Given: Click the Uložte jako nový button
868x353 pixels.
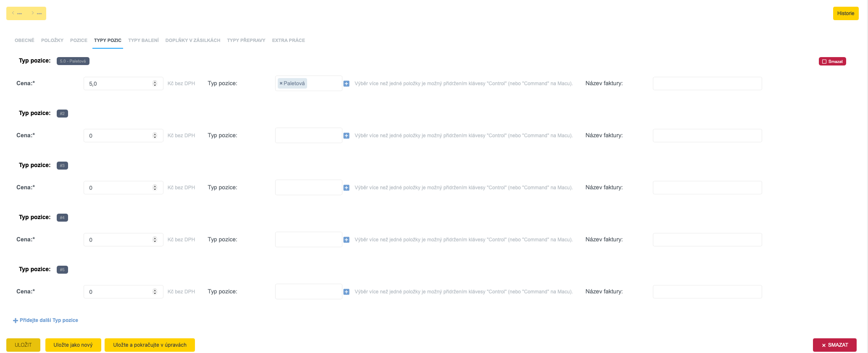Looking at the screenshot, I should pyautogui.click(x=73, y=345).
